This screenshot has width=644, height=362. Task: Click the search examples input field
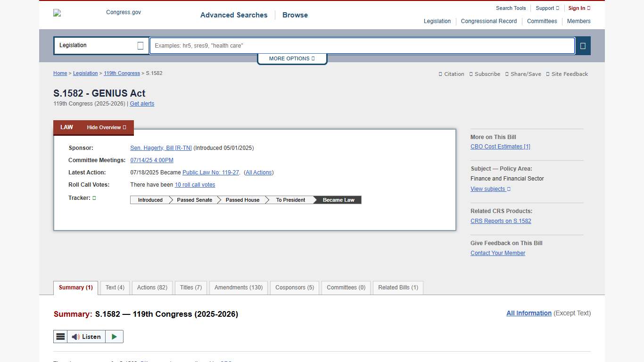[x=362, y=46]
